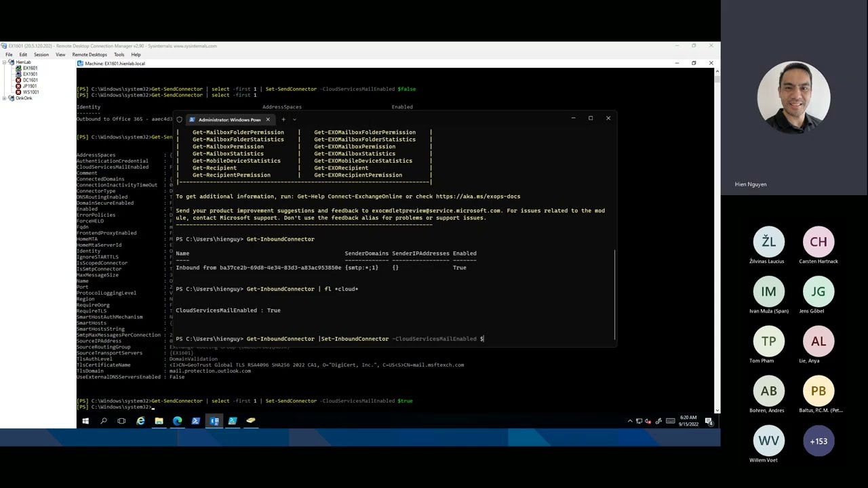The width and height of the screenshot is (868, 488).
Task: Add a new terminal tab
Action: point(283,119)
